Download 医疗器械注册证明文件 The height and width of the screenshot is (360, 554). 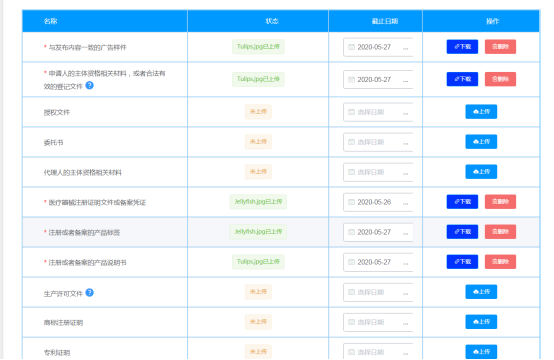point(462,202)
